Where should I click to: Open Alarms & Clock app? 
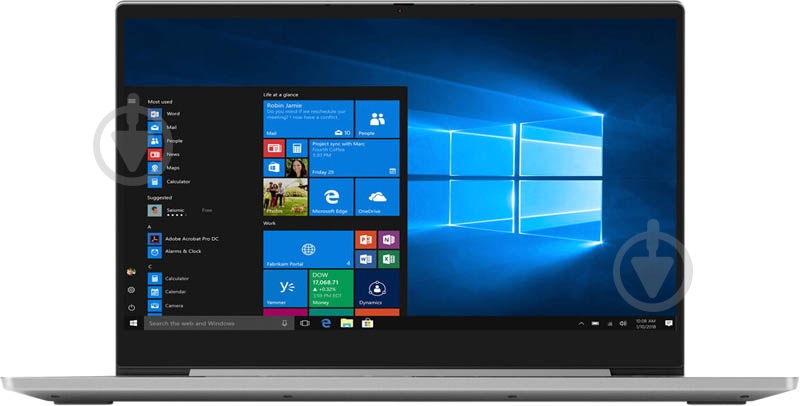coord(175,251)
